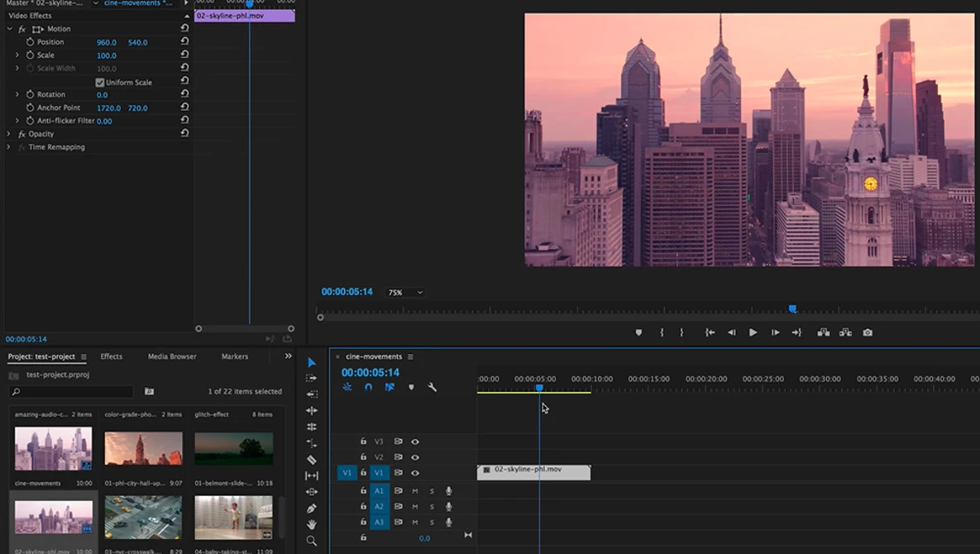
Task: Toggle lock on V3 track
Action: click(363, 442)
